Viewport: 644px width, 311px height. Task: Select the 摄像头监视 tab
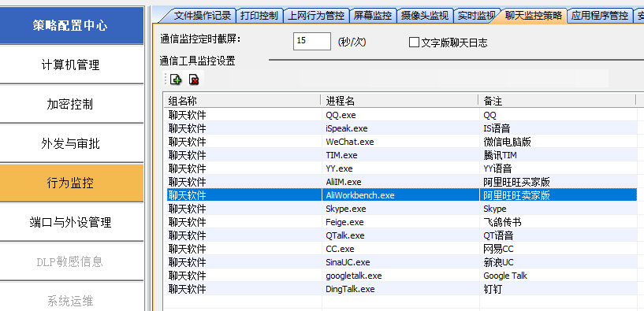[425, 16]
